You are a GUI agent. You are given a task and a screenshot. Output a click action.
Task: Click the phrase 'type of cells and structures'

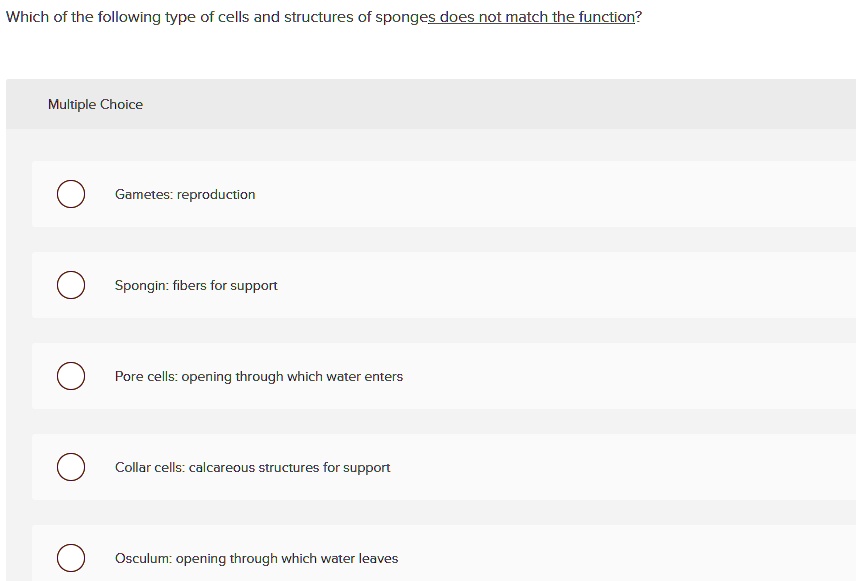(x=256, y=17)
